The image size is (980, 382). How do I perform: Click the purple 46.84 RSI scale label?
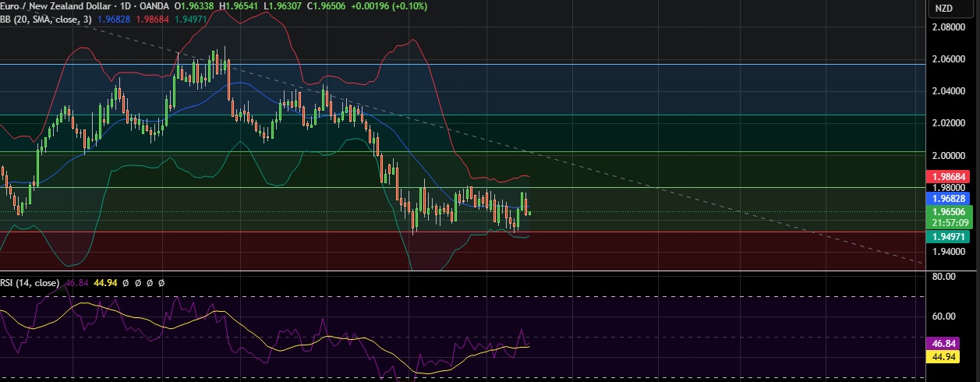click(948, 343)
